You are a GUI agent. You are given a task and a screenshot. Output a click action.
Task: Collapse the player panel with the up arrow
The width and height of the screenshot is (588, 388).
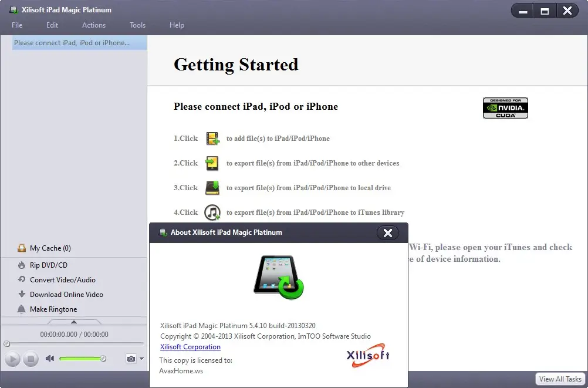click(x=74, y=322)
